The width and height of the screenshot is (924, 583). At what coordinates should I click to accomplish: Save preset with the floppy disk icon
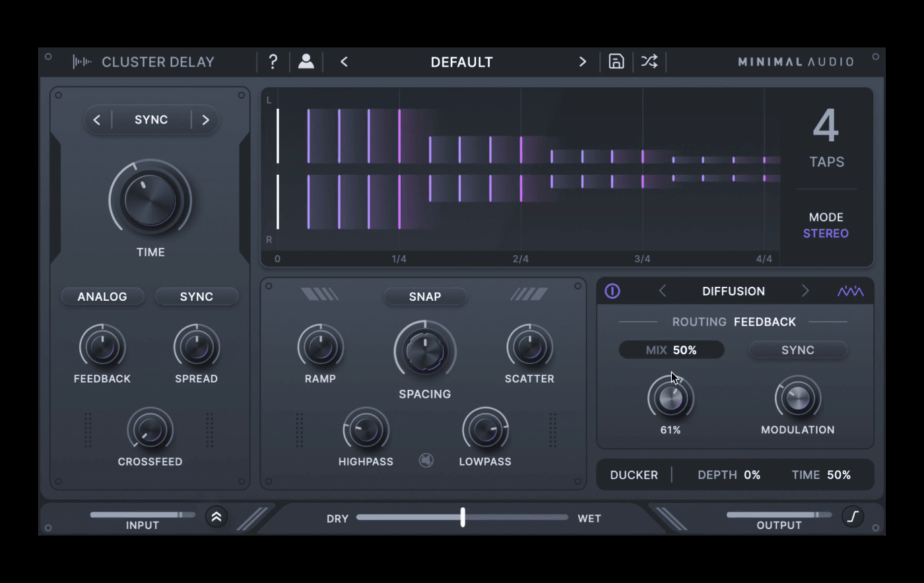click(616, 61)
